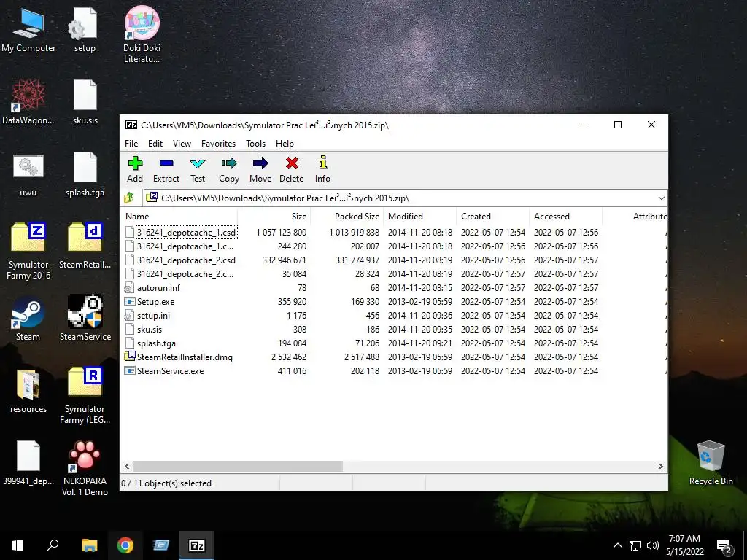Select the row 316241_depotcache_1.csd
The width and height of the screenshot is (747, 560).
394,233
